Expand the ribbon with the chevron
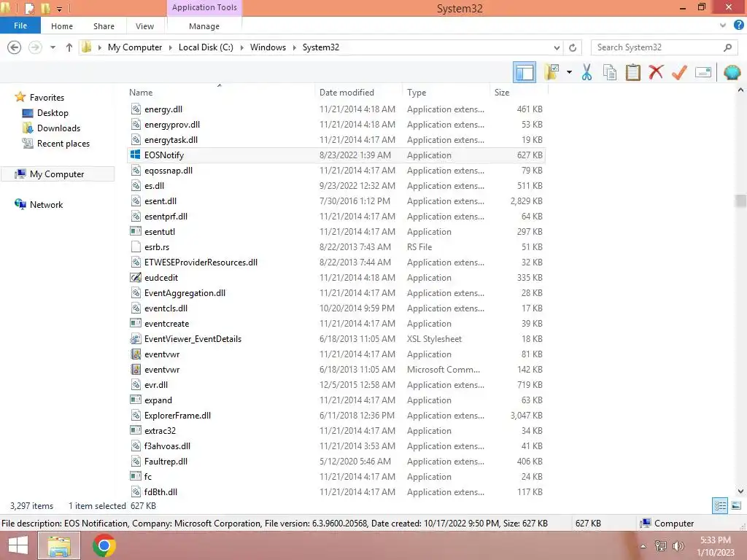 click(723, 26)
